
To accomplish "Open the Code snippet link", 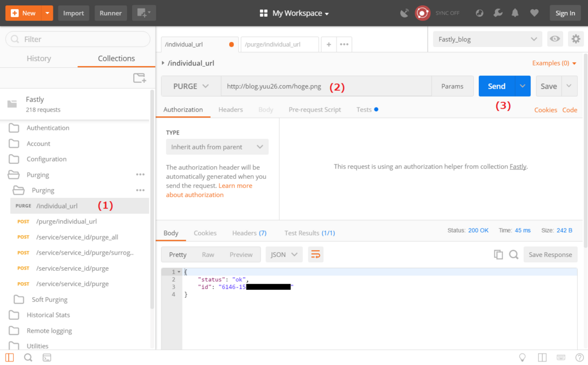I will 570,110.
